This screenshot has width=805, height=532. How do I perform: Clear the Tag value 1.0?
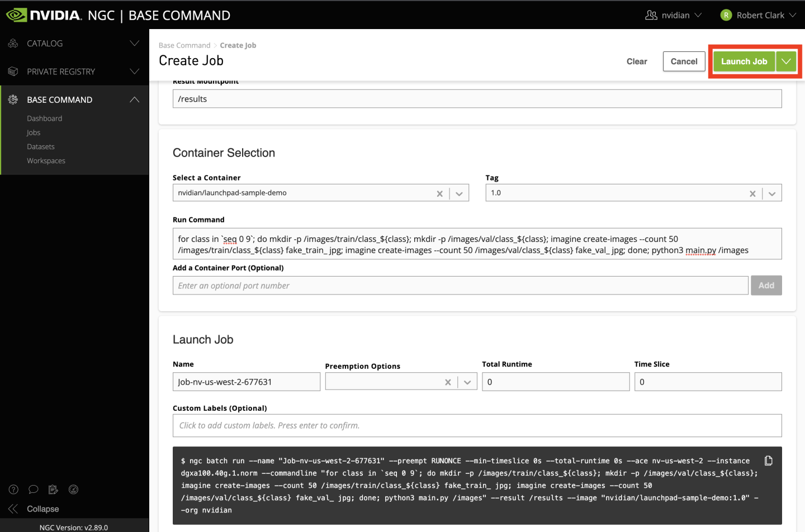tap(752, 193)
